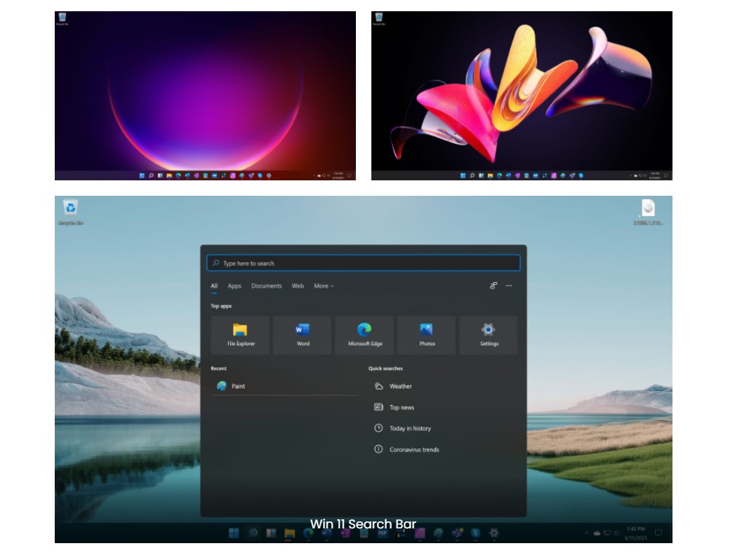749x560 pixels.
Task: Open Paint from Recent list
Action: (x=237, y=386)
